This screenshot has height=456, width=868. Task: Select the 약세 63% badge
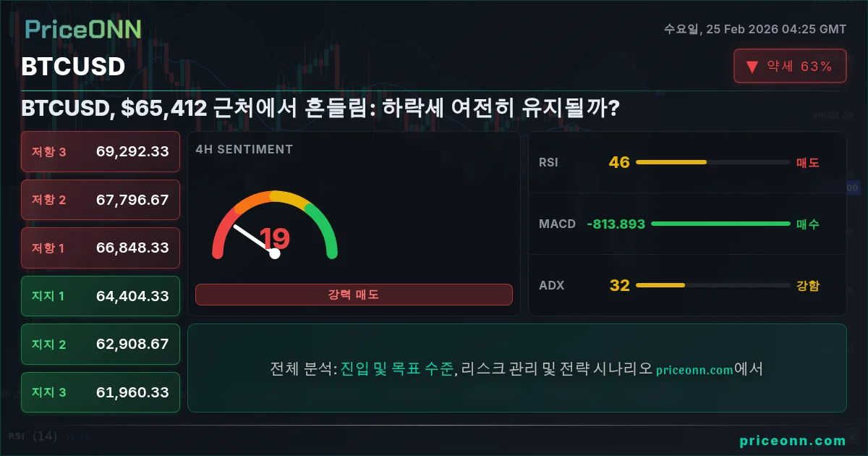coord(790,67)
